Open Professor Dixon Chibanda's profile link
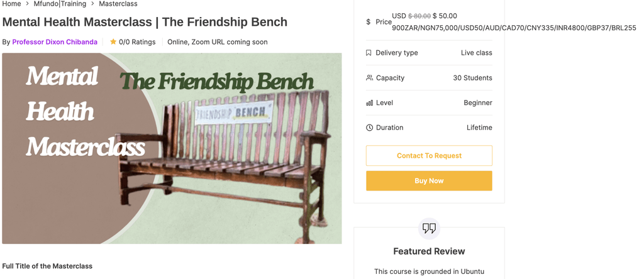The image size is (644, 279). (55, 42)
